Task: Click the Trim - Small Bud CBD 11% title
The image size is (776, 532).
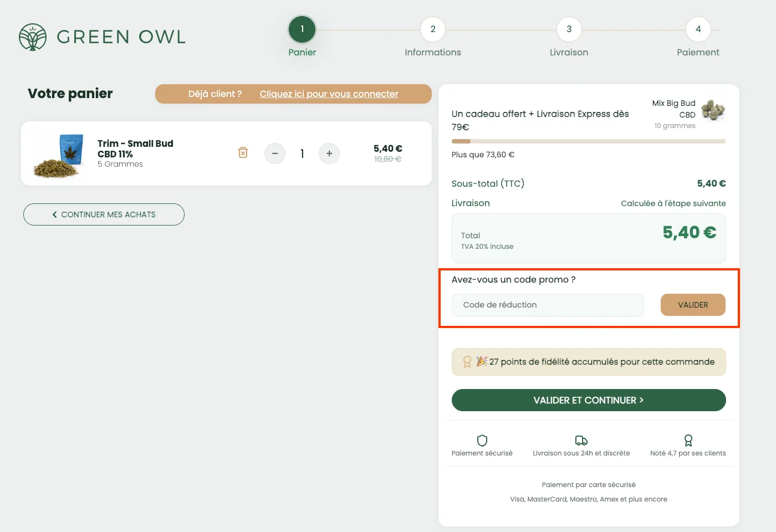Action: (135, 149)
